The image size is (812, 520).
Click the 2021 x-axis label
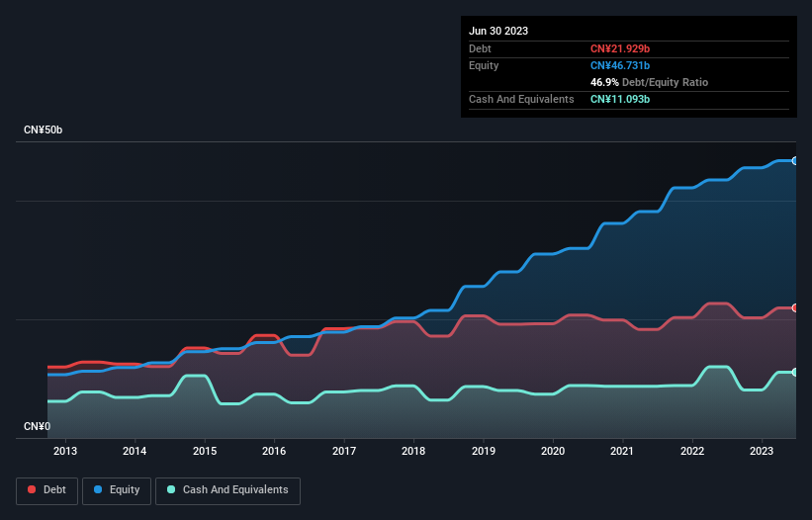622,451
